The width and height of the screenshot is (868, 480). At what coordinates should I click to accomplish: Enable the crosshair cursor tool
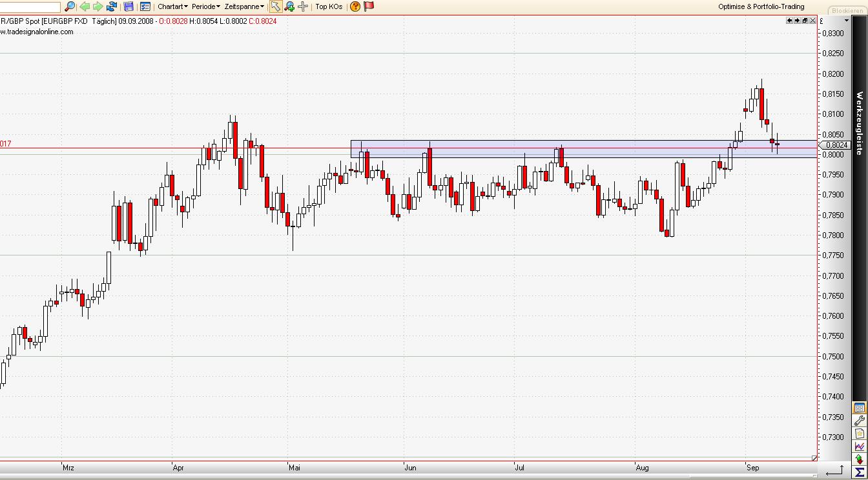coord(303,6)
